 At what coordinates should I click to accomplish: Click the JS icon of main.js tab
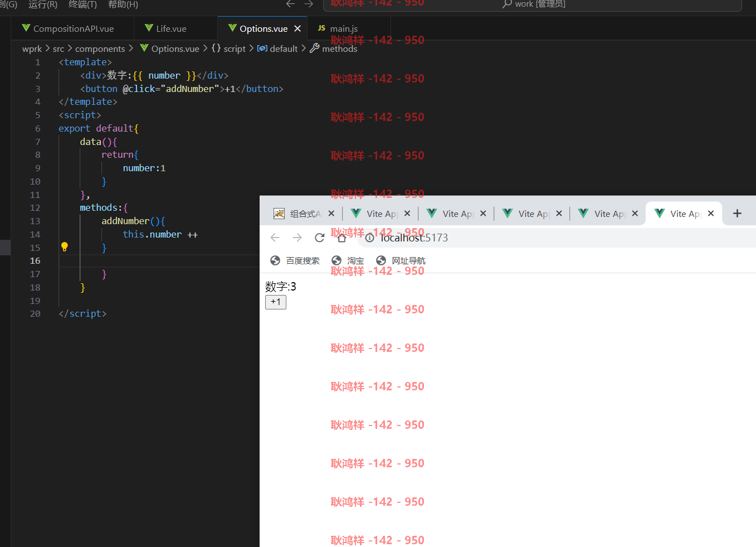pos(321,28)
